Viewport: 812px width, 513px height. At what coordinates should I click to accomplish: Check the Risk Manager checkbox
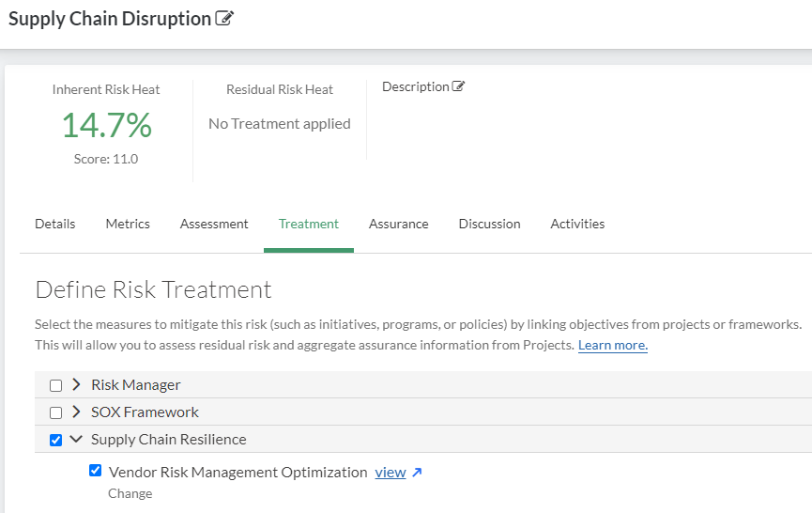pyautogui.click(x=56, y=385)
